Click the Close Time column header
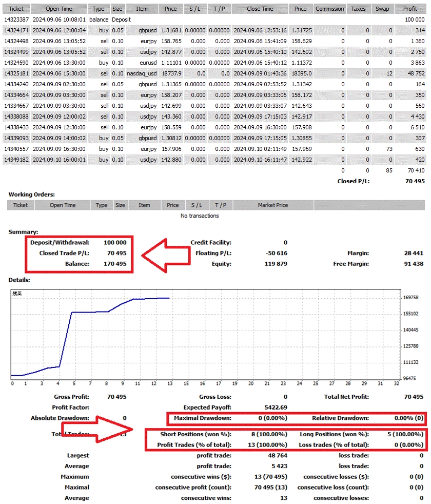Image resolution: width=431 pixels, height=504 pixels. pyautogui.click(x=260, y=9)
